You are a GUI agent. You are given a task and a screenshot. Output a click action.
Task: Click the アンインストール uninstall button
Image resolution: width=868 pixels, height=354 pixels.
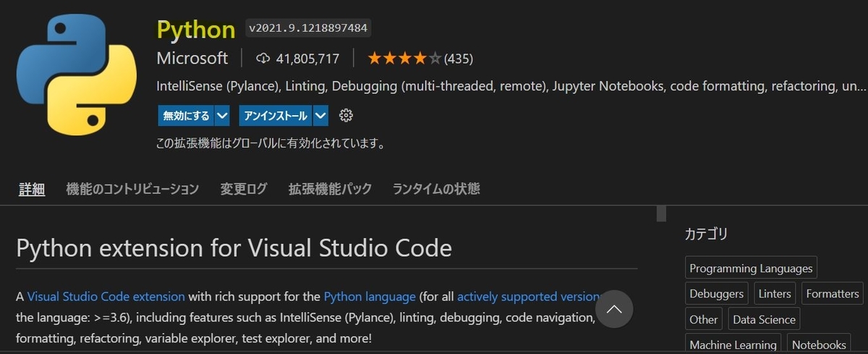pos(276,115)
